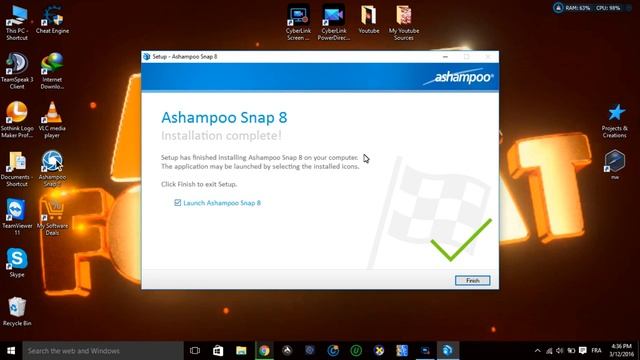
Task: Click the Windows Start button
Action: [x=11, y=351]
